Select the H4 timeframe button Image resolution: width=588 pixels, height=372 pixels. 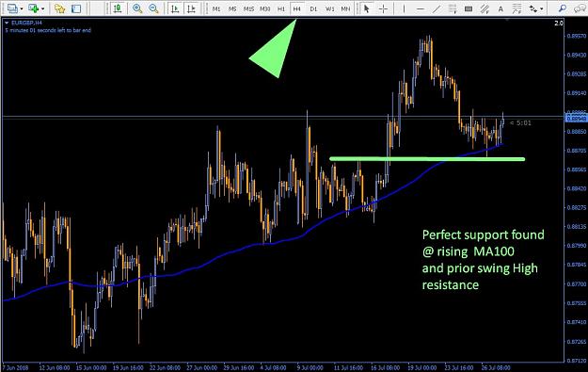point(297,8)
